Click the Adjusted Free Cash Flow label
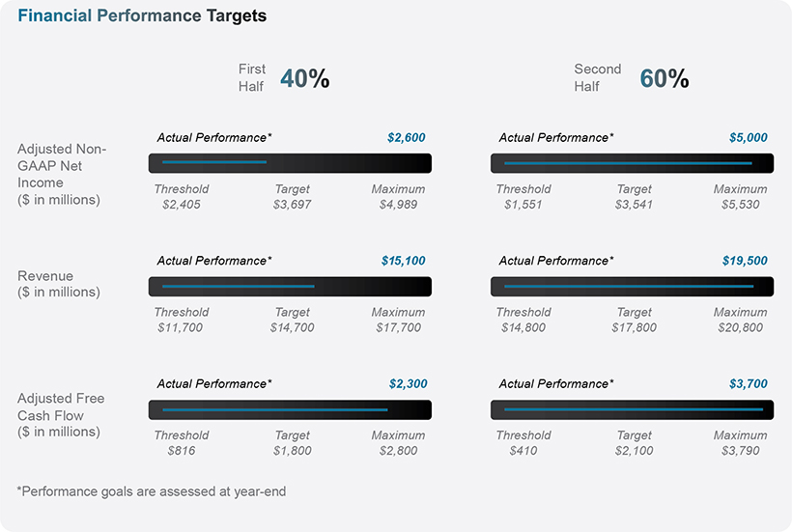This screenshot has width=792, height=532. [x=61, y=415]
